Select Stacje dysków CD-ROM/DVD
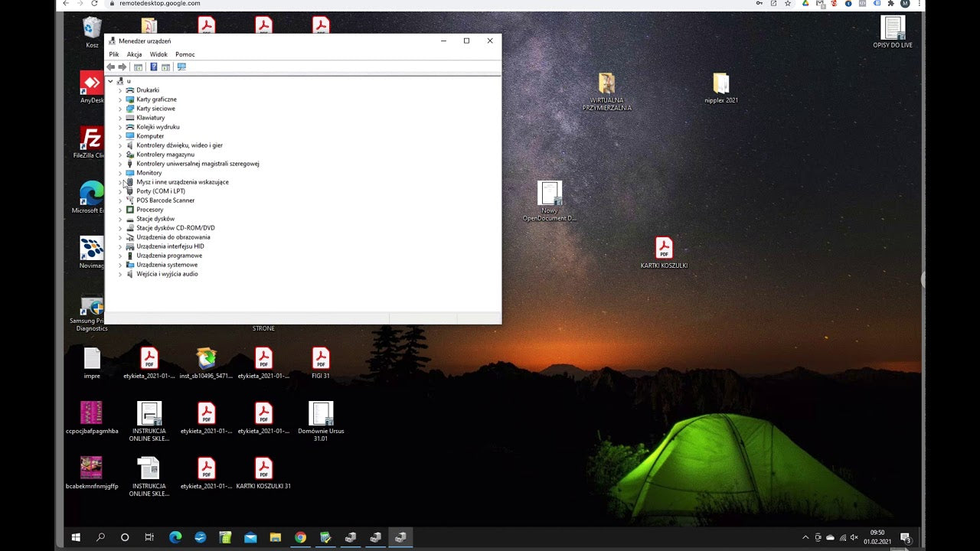This screenshot has height=551, width=980. click(175, 228)
